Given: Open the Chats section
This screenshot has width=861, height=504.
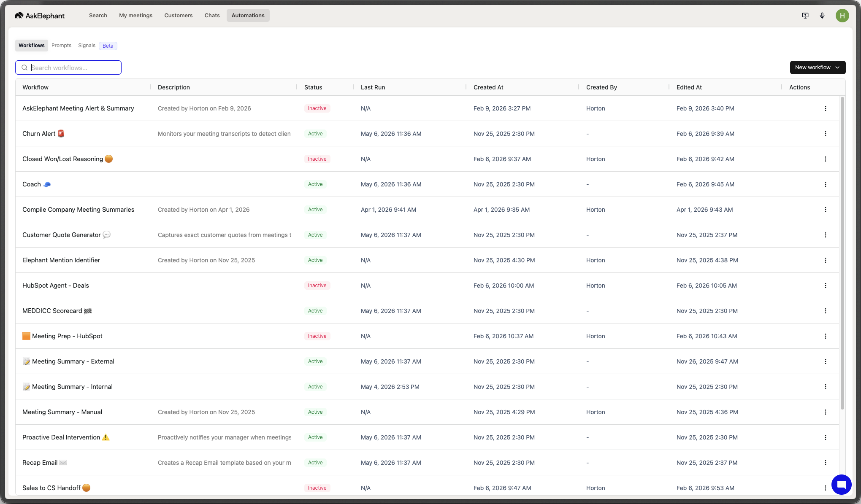Looking at the screenshot, I should coord(212,16).
